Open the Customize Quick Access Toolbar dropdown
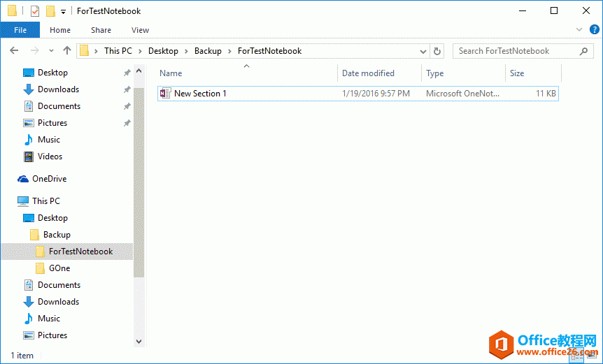This screenshot has height=364, width=603. click(x=63, y=12)
